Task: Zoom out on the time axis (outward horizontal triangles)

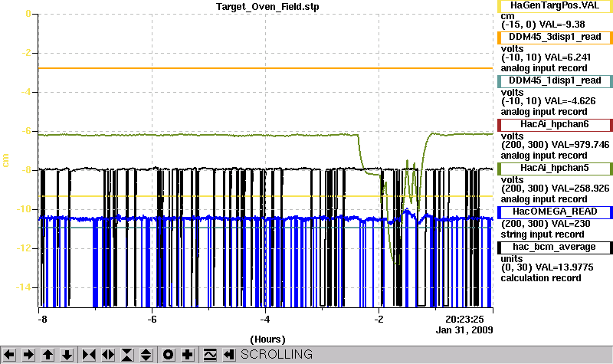Action: (108, 355)
